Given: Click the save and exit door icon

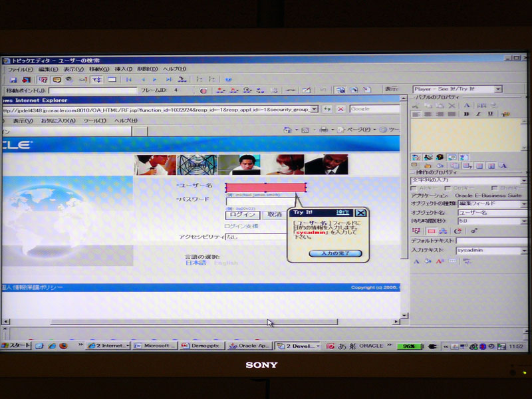Looking at the screenshot, I should coord(26,80).
